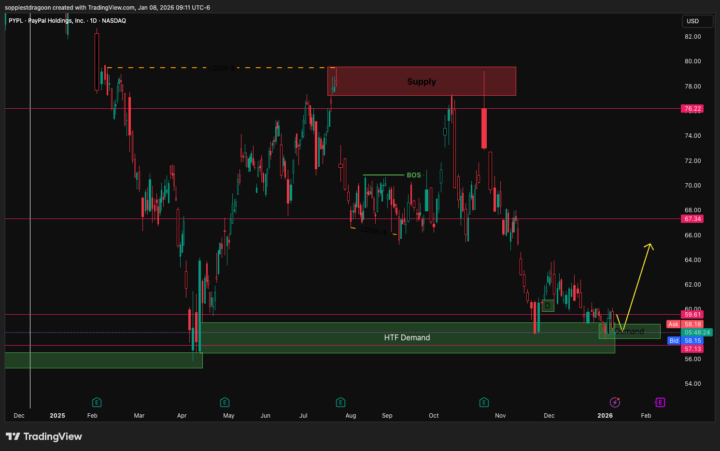The width and height of the screenshot is (720, 451).
Task: Click the 05:48:24 bar countdown label
Action: [x=697, y=333]
